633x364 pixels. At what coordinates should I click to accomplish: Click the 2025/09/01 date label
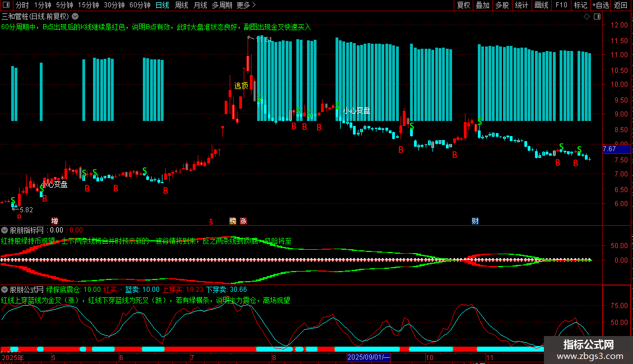click(369, 357)
